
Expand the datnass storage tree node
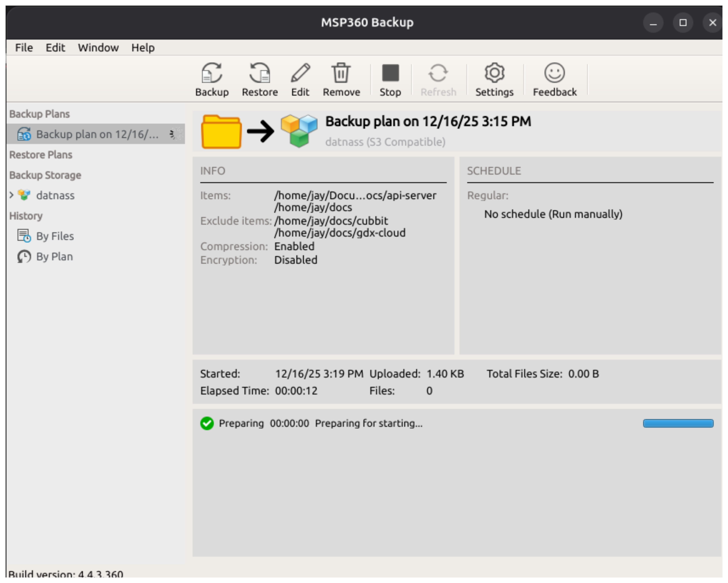tap(12, 195)
